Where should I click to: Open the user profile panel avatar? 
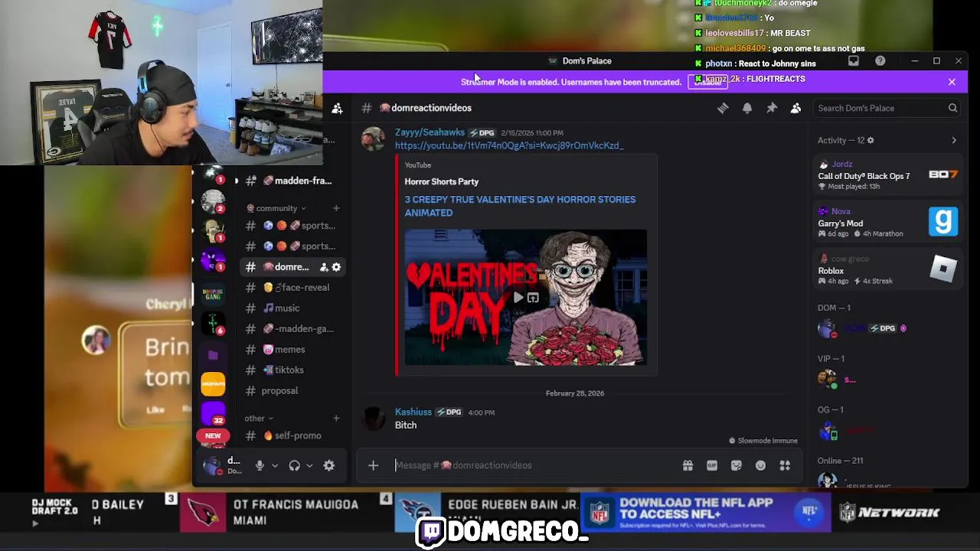213,465
